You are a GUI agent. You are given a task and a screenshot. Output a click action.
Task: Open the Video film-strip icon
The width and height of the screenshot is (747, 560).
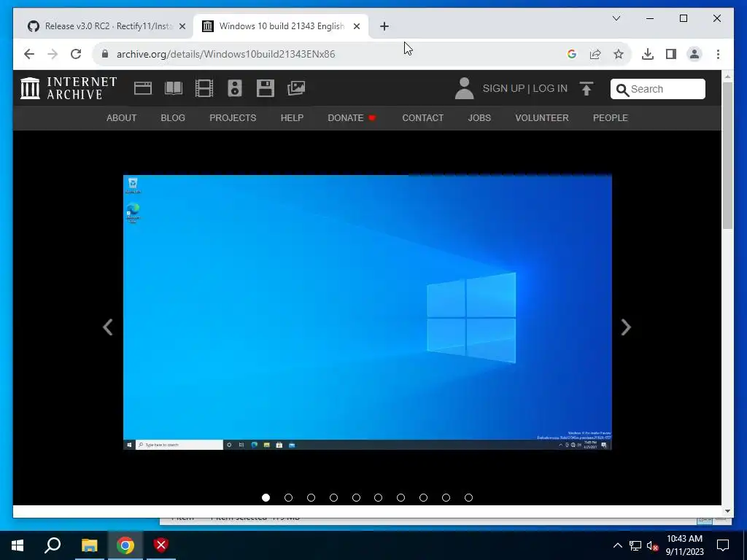point(204,88)
